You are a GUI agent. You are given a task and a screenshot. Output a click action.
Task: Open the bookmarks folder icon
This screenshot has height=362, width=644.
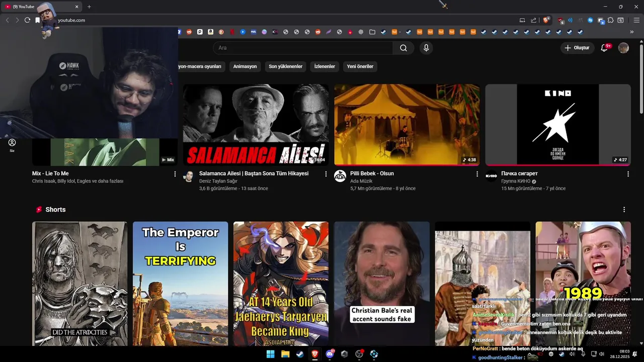[372, 32]
